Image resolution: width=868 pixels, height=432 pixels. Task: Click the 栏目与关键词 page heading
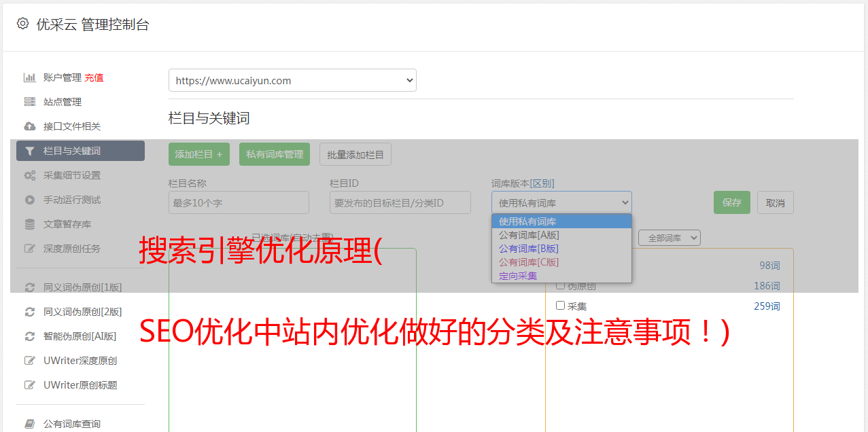click(209, 118)
